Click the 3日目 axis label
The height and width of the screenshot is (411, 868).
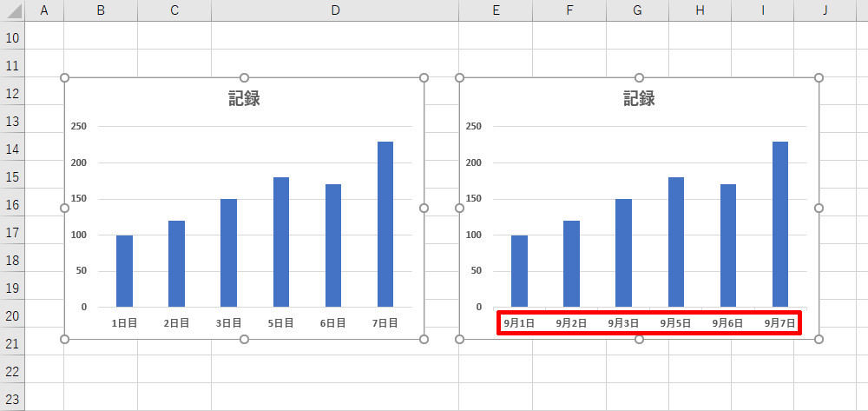click(x=228, y=323)
